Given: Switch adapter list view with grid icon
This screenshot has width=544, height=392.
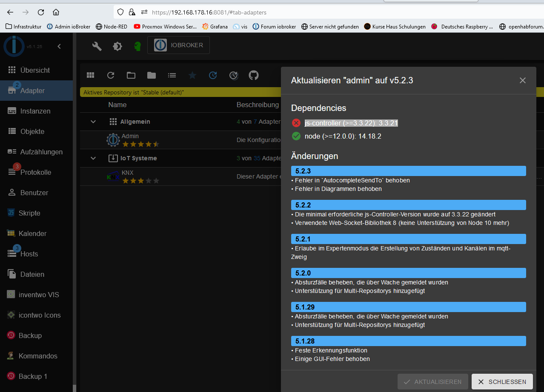Looking at the screenshot, I should pos(90,75).
